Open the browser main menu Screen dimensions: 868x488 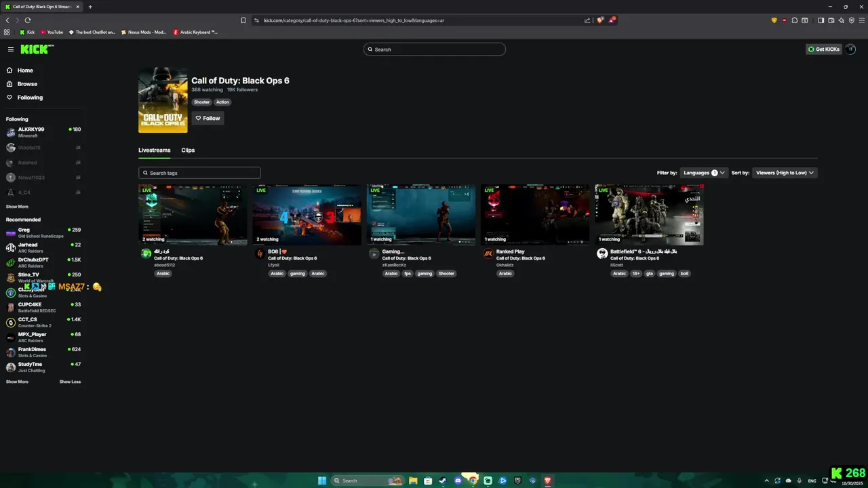coord(861,20)
